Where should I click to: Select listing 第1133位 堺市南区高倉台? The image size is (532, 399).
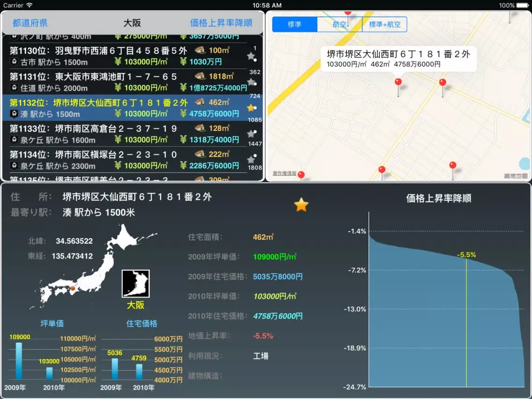coord(125,134)
